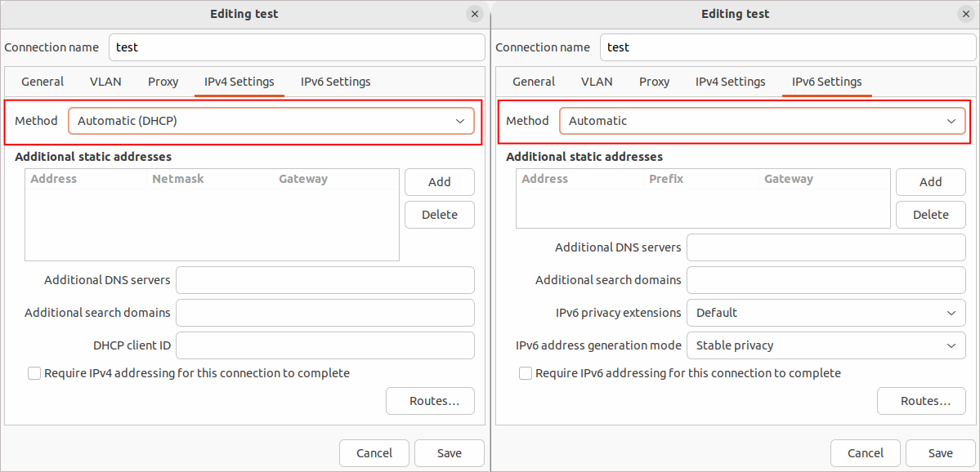Switch to Proxy tab in right dialog
This screenshot has width=980, height=472.
[654, 82]
